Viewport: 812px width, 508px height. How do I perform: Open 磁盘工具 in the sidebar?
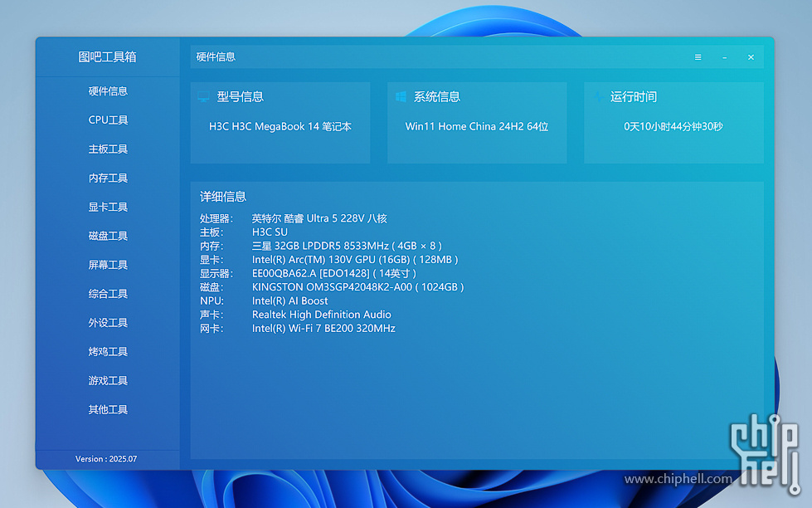pyautogui.click(x=108, y=236)
